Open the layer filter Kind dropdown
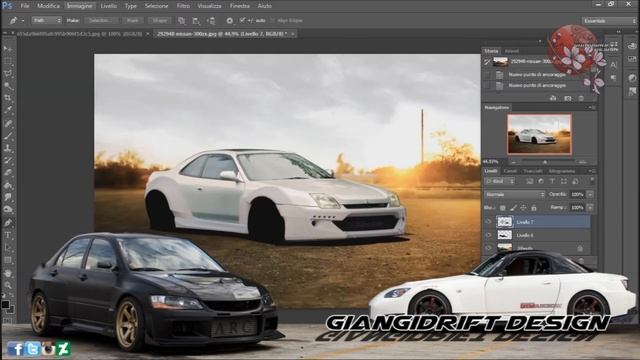 500,181
